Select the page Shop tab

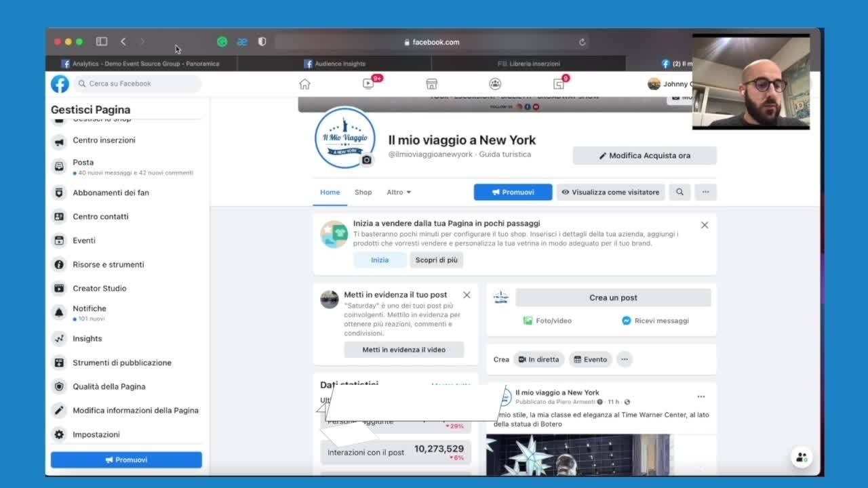[x=363, y=192]
